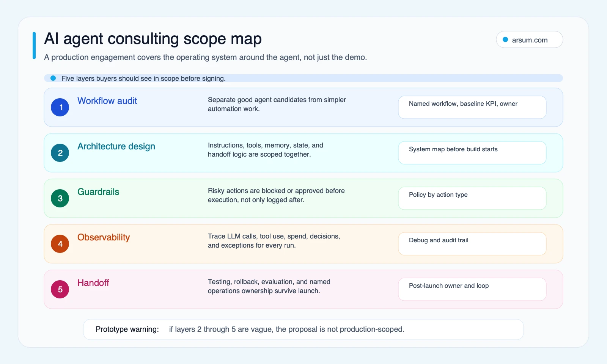The height and width of the screenshot is (364, 607).
Task: Select the 'Observability' heading
Action: click(x=104, y=237)
